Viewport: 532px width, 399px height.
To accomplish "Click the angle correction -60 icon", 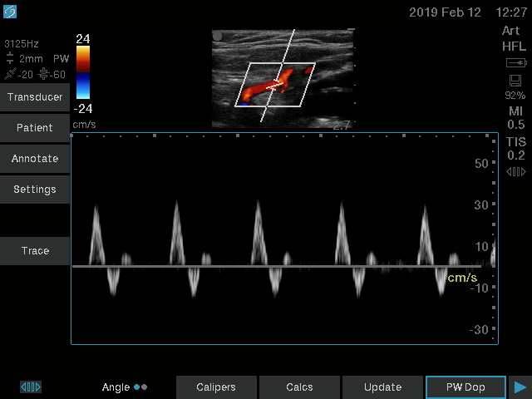I will click(43, 74).
